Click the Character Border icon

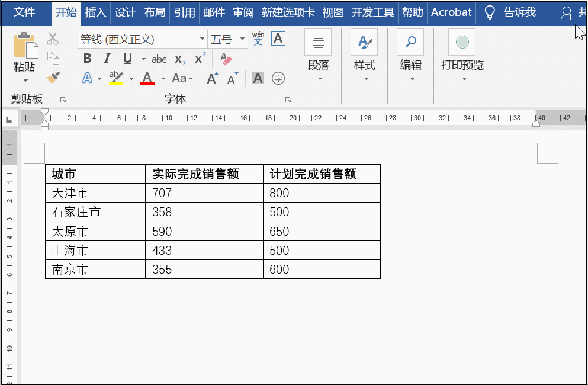click(278, 38)
